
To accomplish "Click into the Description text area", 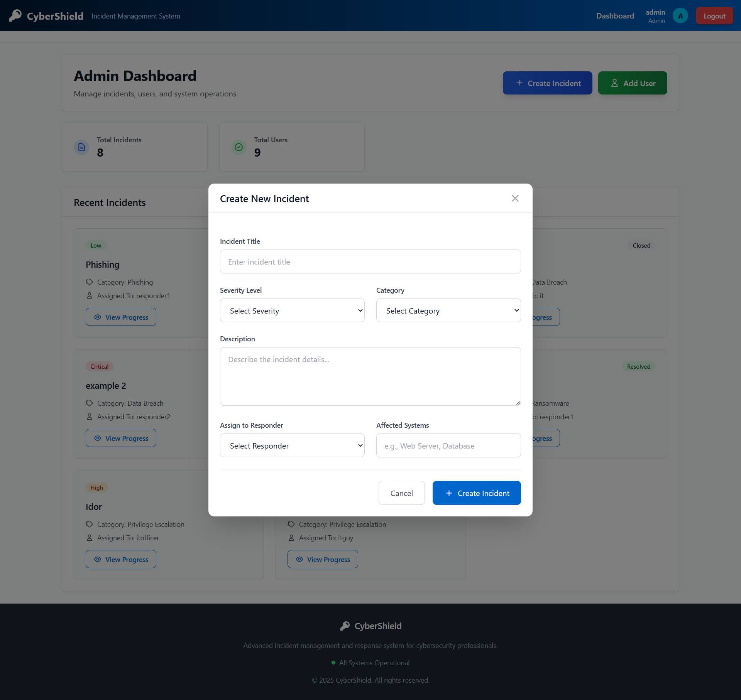I will [x=370, y=376].
